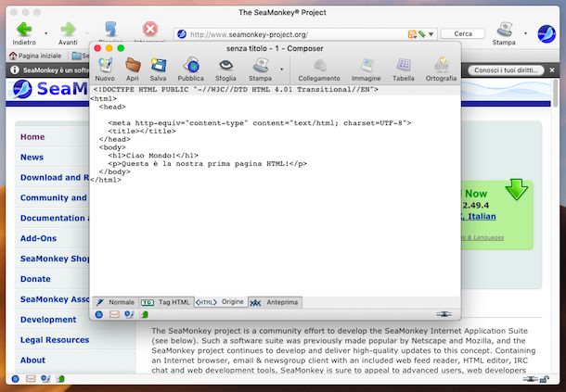This screenshot has height=392, width=566.
Task: Open the Development sidebar link
Action: coord(48,320)
